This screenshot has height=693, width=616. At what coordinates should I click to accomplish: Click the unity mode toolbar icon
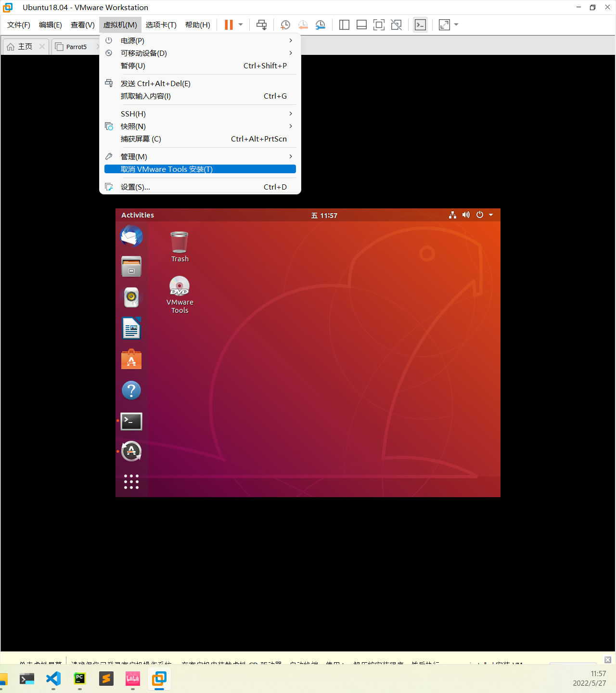396,25
